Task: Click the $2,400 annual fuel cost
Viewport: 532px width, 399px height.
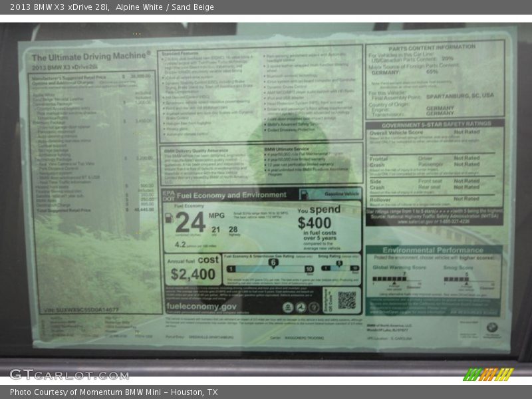Action: [193, 274]
